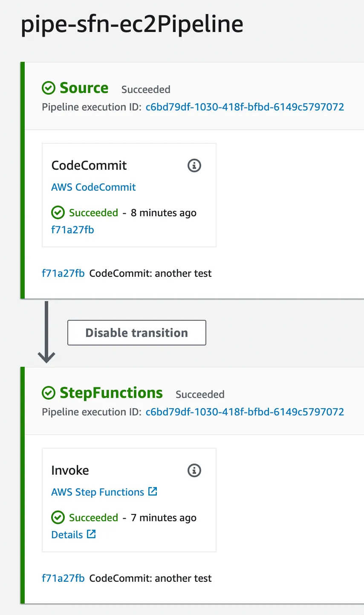Screen dimensions: 364x615
Task: Click the info icon on the Invoke action
Action: [x=194, y=470]
